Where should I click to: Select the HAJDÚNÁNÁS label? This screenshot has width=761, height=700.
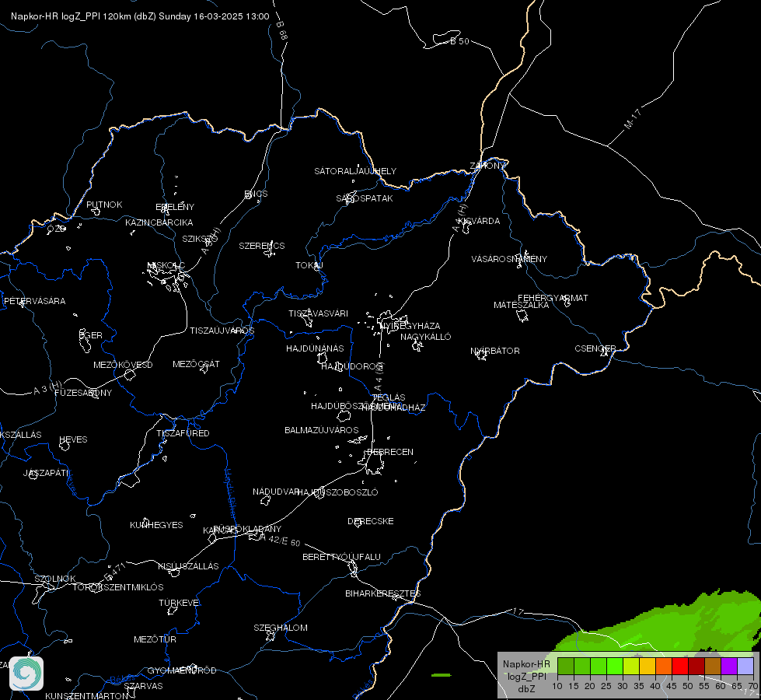(315, 348)
